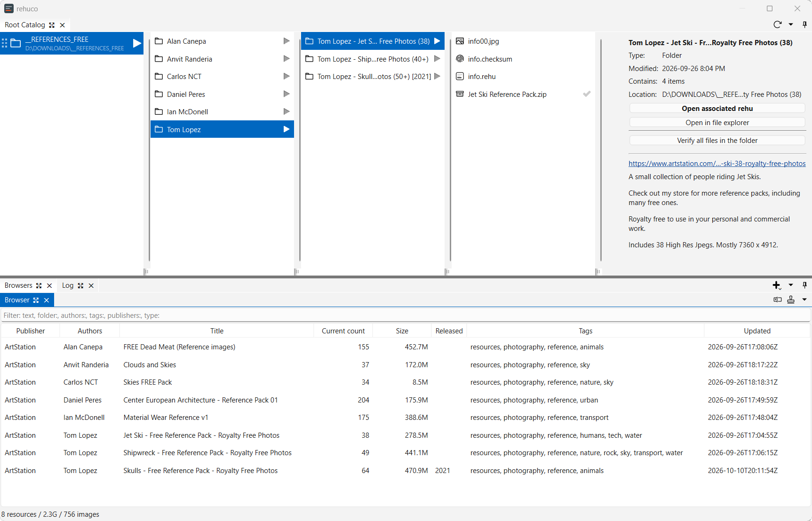The height and width of the screenshot is (521, 812).
Task: Open the dropdown arrow beside the plus icon
Action: [x=791, y=285]
